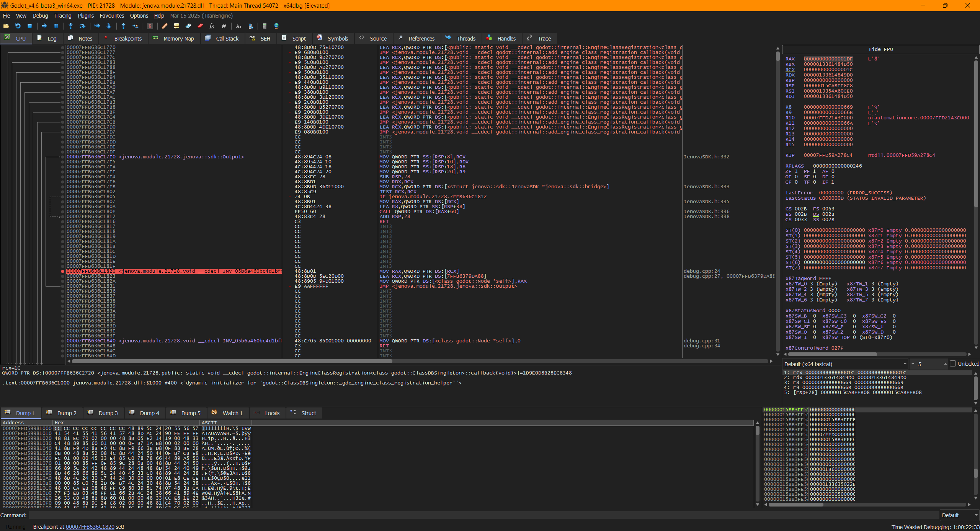Open the File menu
980x531 pixels.
tap(7, 16)
